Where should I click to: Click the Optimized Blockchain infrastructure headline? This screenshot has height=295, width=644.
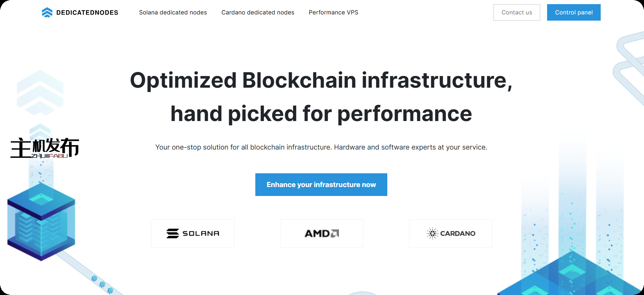tap(321, 80)
